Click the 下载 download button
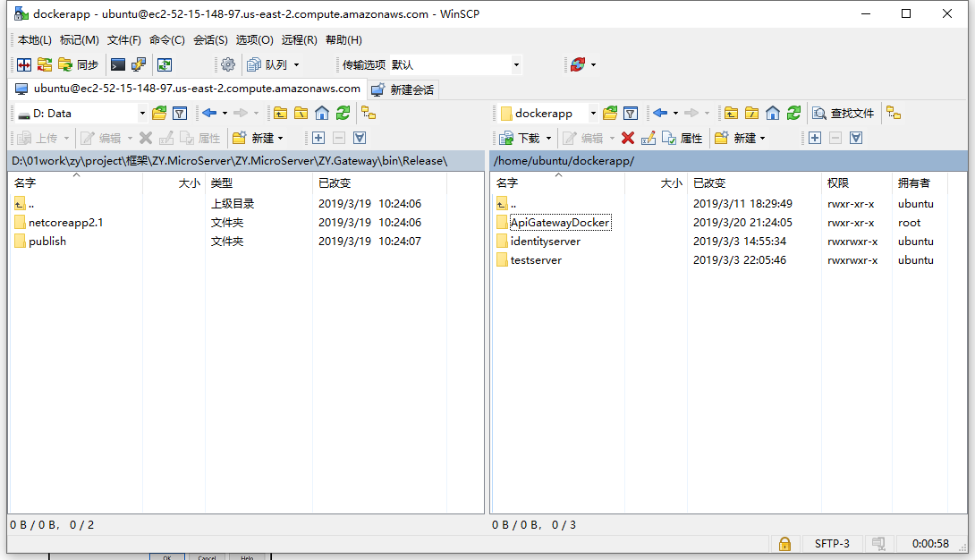This screenshot has height=560, width=975. coord(520,138)
